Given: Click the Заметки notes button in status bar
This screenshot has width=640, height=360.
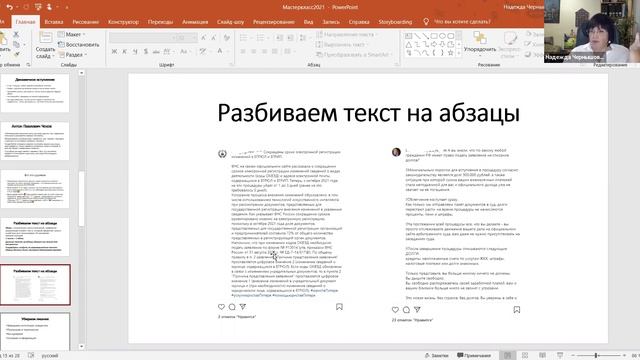Looking at the screenshot, I should click(436, 356).
